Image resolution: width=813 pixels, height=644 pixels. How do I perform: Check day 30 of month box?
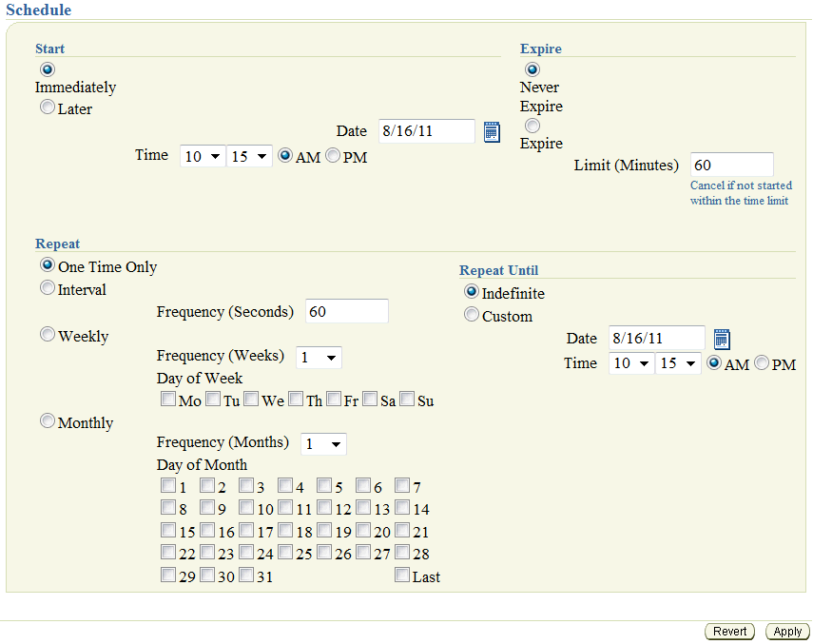pyautogui.click(x=207, y=574)
